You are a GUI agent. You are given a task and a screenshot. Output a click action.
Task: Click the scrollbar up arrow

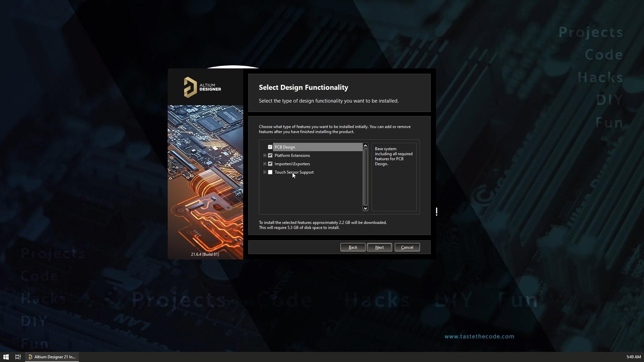coord(365,145)
